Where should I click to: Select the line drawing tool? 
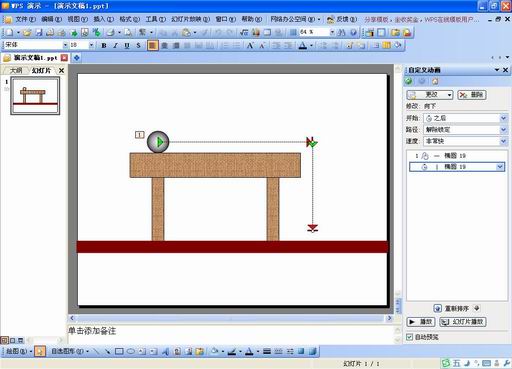tap(96, 351)
